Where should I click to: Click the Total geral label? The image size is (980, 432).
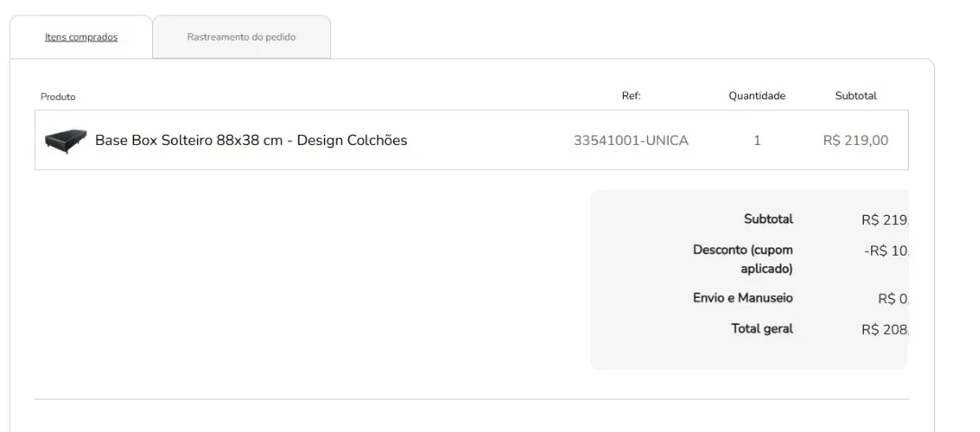click(762, 328)
